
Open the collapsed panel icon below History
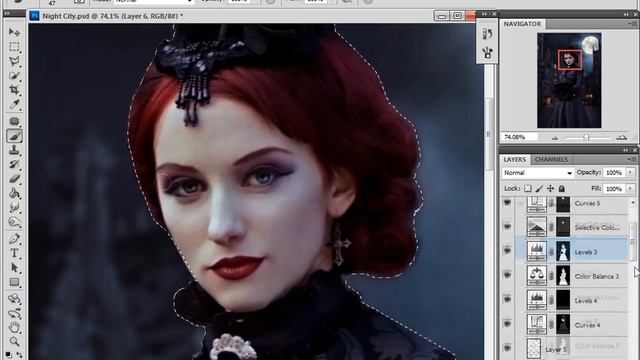tap(487, 52)
